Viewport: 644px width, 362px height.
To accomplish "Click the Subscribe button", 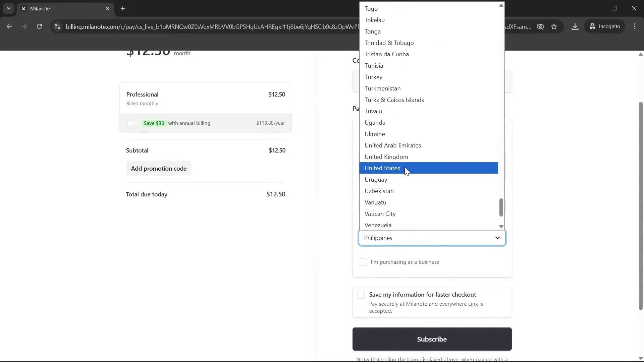I will pyautogui.click(x=432, y=339).
